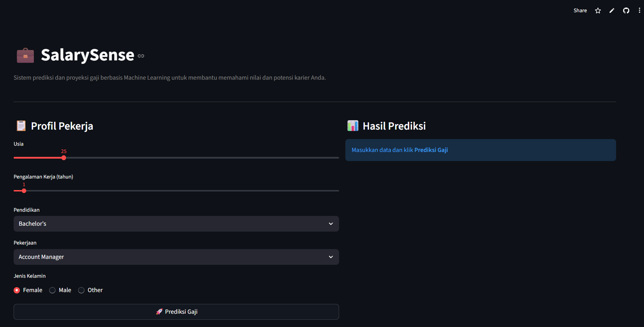
Task: Click the clipboard icon beside Profil Pekerja
Action: (21, 126)
